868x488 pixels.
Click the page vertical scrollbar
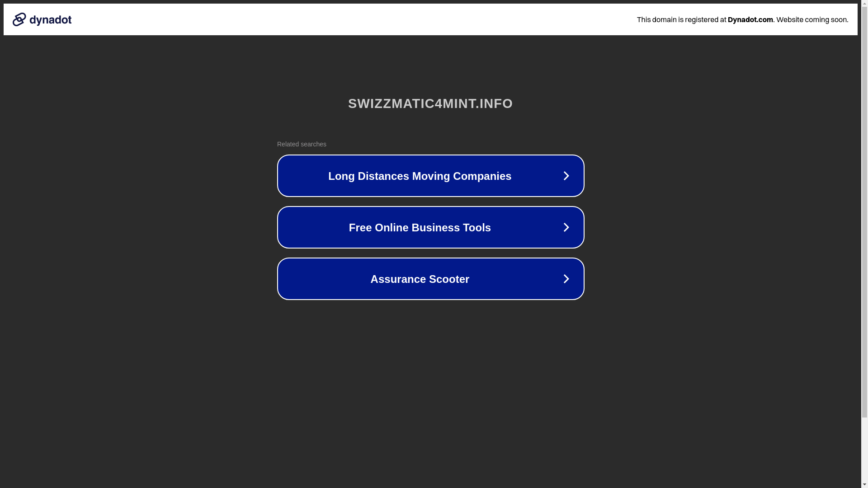tap(864, 244)
